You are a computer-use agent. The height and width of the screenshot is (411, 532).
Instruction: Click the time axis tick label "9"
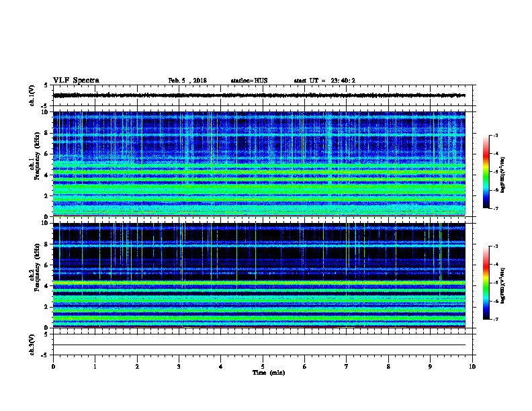[x=430, y=367]
